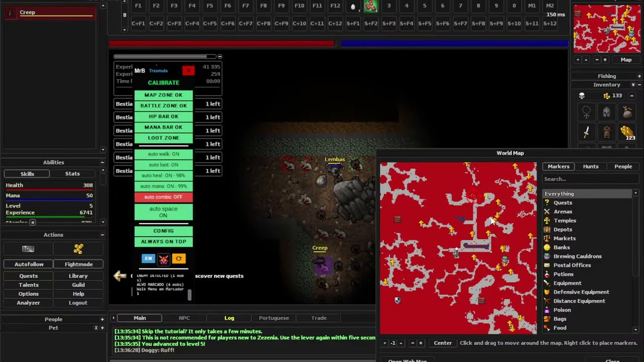Viewport: 644px width, 362px height.
Task: Switch World Map sidebar to People tab
Action: [x=623, y=166]
